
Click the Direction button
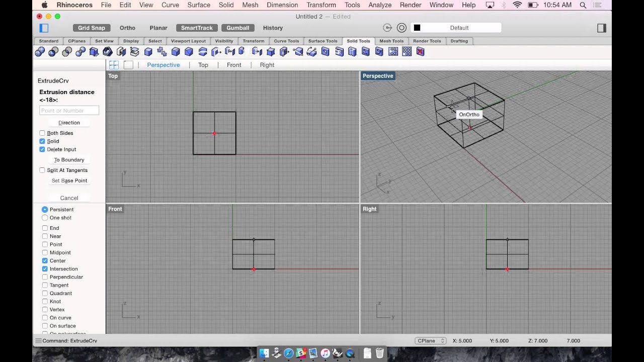point(69,123)
